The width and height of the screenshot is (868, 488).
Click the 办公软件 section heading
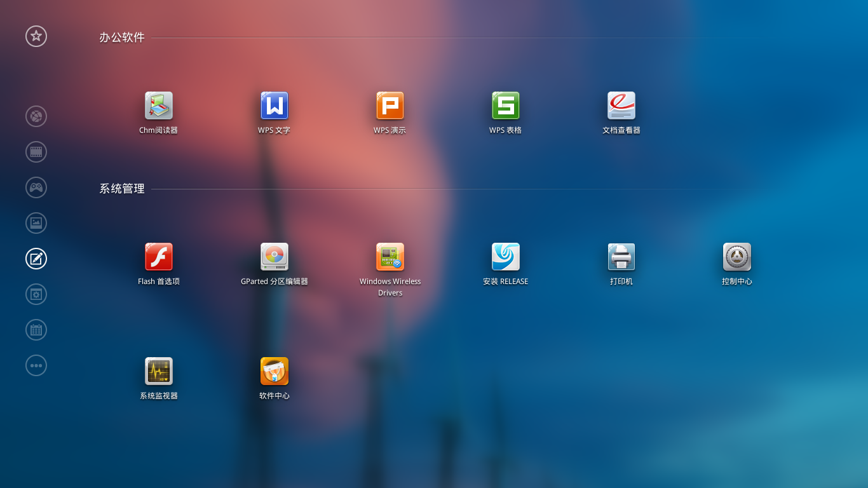point(122,37)
